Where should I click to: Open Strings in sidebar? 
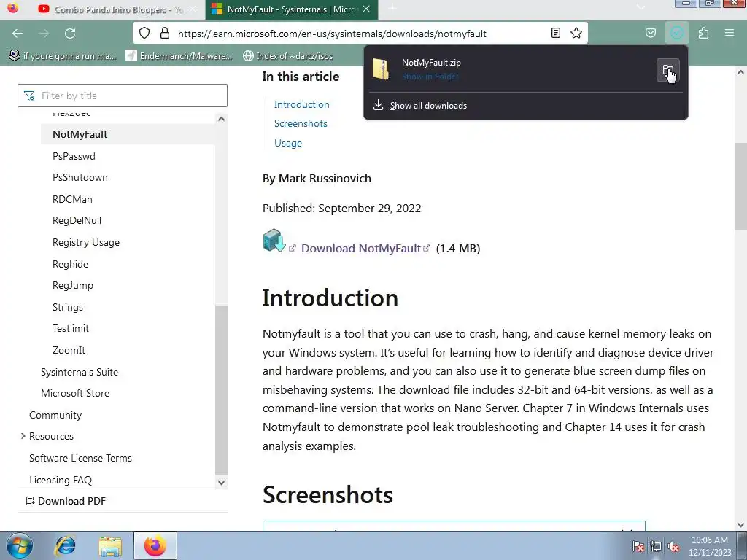[68, 307]
